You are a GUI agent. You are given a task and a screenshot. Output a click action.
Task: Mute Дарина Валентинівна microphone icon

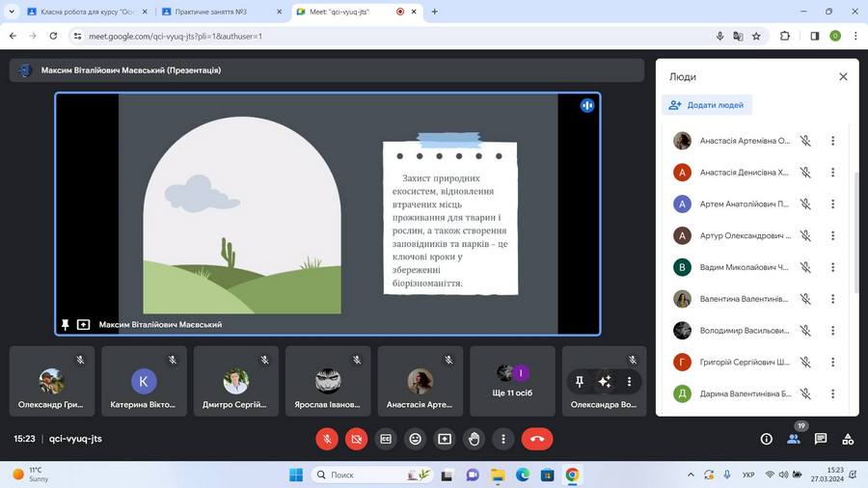click(805, 393)
